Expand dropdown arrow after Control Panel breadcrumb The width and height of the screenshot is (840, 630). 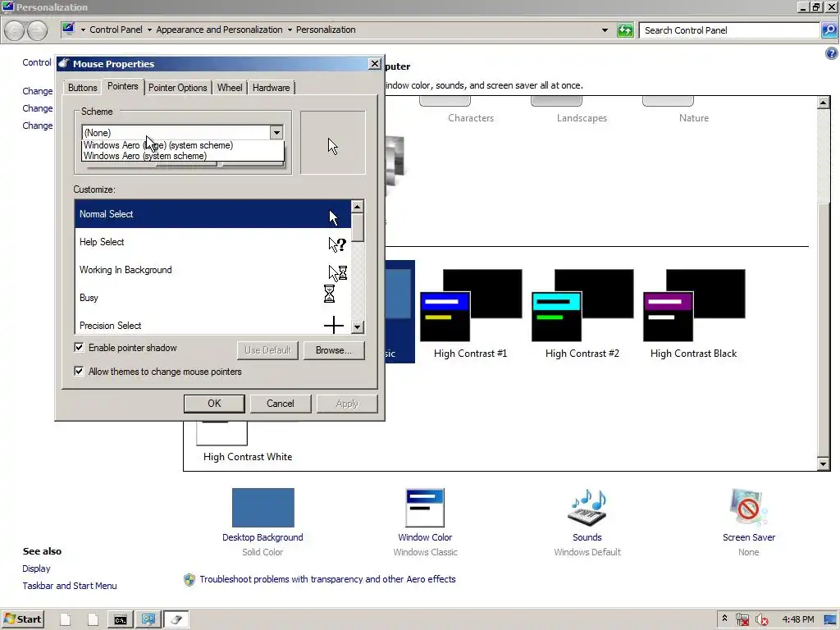149,30
